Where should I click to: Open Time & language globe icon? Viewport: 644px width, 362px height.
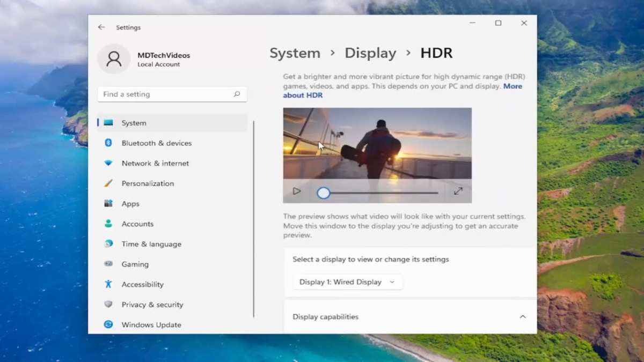coord(108,243)
